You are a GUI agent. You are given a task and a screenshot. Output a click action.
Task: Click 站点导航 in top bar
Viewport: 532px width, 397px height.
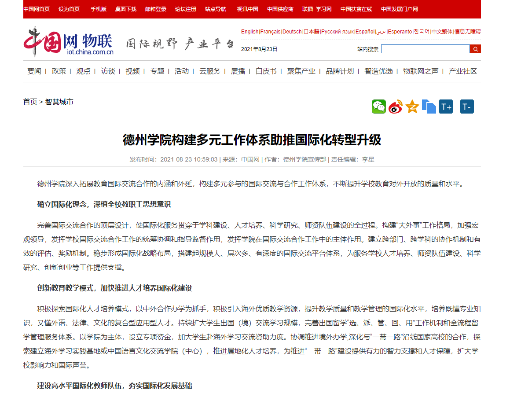click(x=216, y=9)
